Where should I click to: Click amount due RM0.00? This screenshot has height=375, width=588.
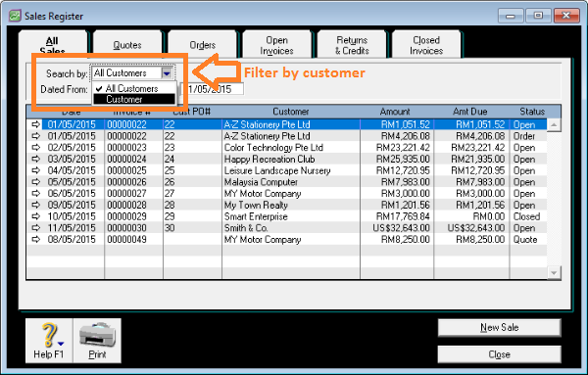coord(489,216)
